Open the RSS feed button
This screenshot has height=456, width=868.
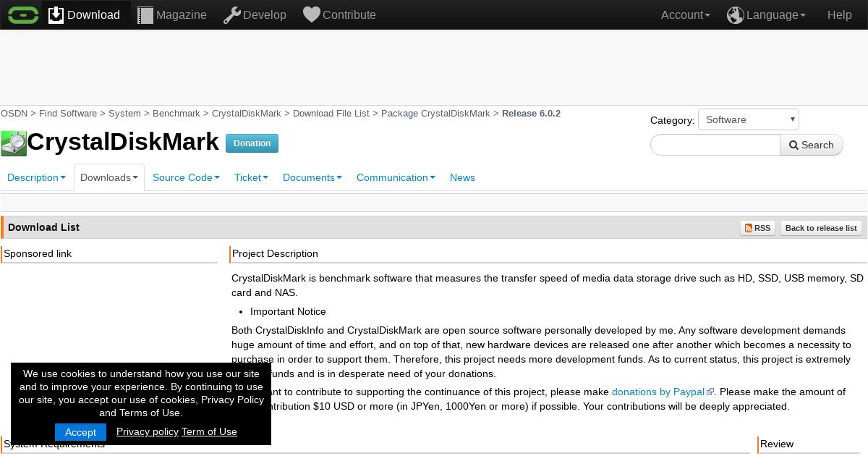click(x=758, y=228)
